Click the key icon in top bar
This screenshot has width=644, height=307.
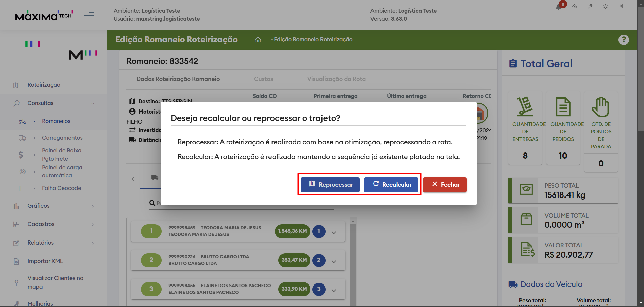590,6
